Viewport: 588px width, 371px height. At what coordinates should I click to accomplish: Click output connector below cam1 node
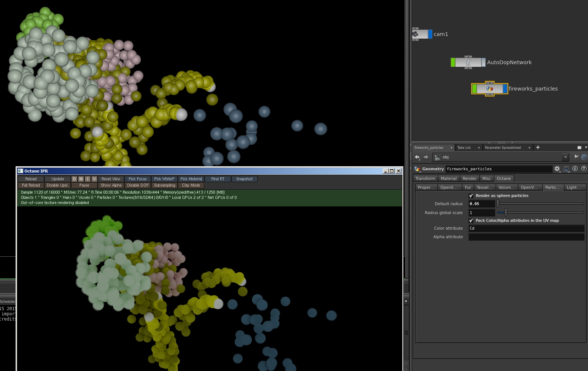tap(416, 40)
